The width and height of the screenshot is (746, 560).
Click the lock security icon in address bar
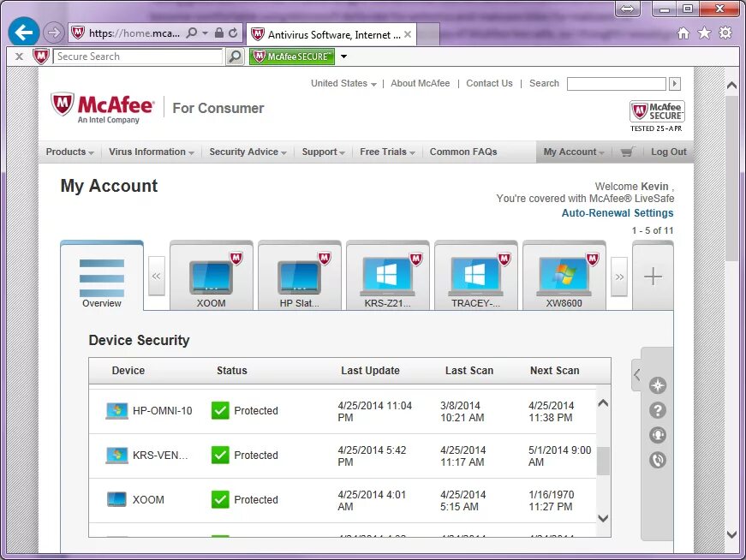tap(219, 33)
